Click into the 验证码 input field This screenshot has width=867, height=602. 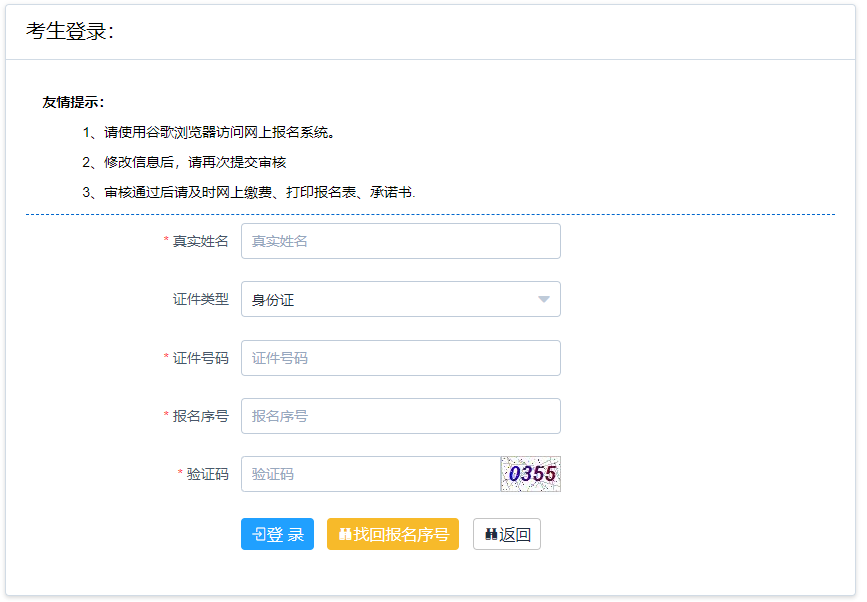click(x=370, y=474)
